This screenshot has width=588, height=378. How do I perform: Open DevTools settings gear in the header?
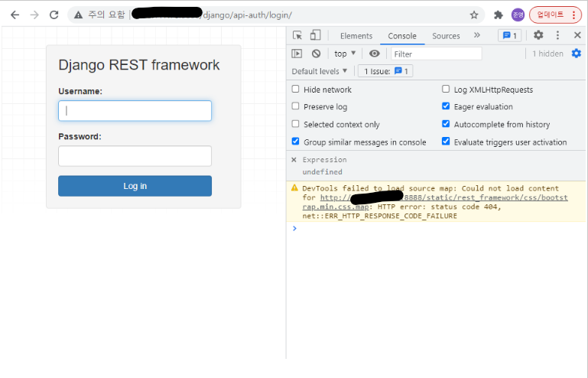[538, 35]
